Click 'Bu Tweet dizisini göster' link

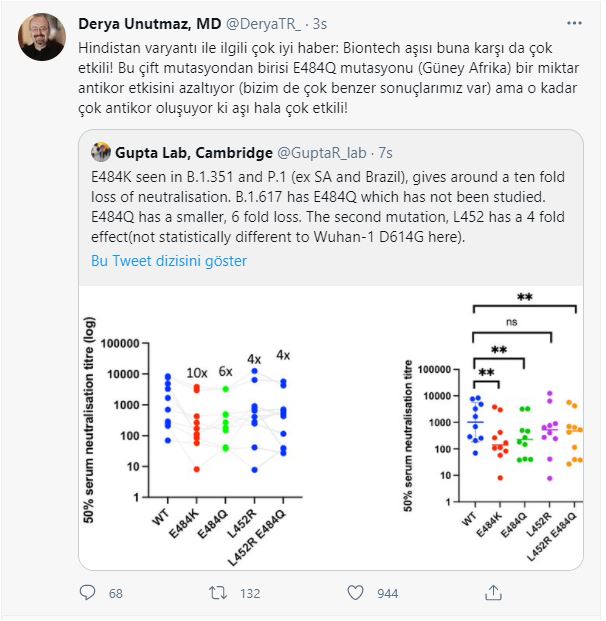169,261
